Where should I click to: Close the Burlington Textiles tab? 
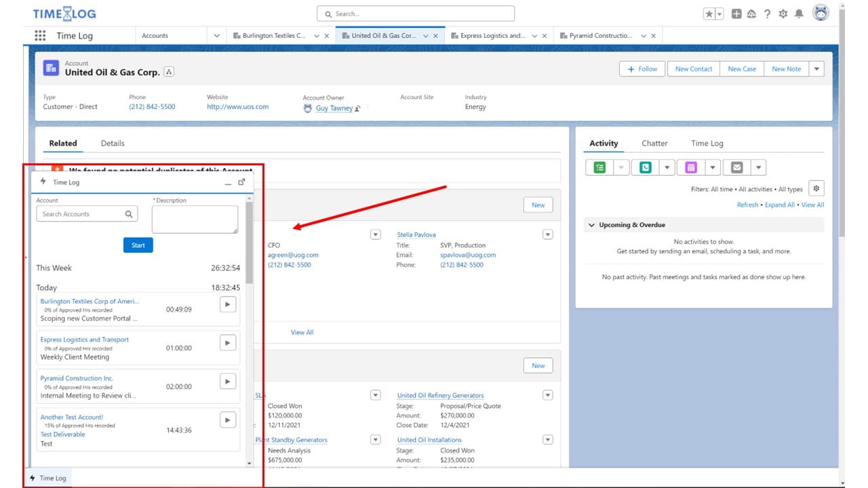click(x=327, y=36)
